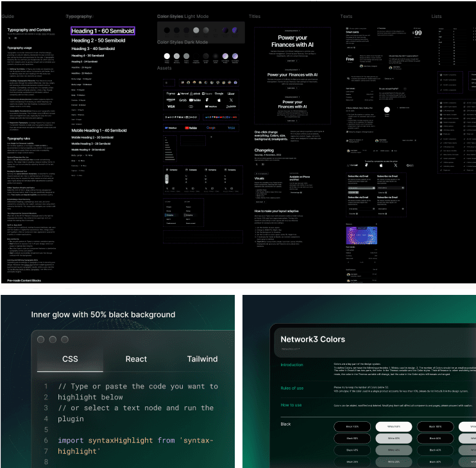Pick the last lavender Dark Mode swatch

click(x=235, y=56)
